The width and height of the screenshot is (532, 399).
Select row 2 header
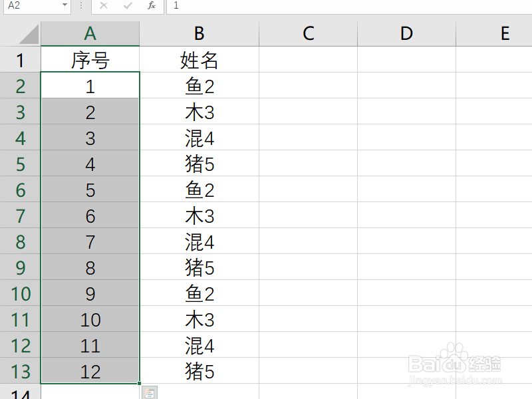pos(20,86)
